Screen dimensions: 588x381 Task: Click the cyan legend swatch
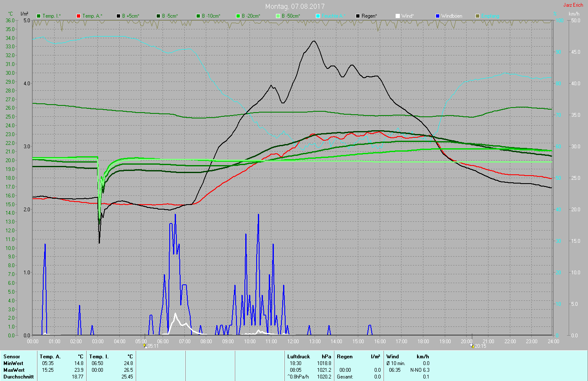click(318, 16)
